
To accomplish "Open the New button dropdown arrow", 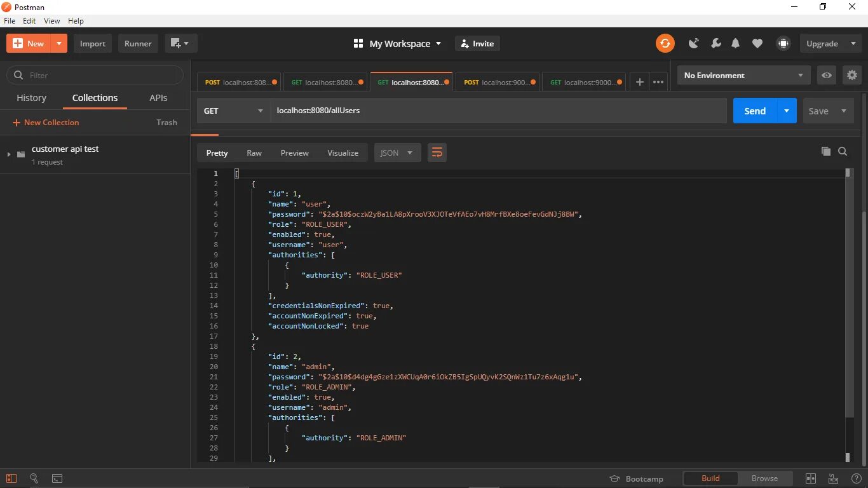I will [x=60, y=43].
